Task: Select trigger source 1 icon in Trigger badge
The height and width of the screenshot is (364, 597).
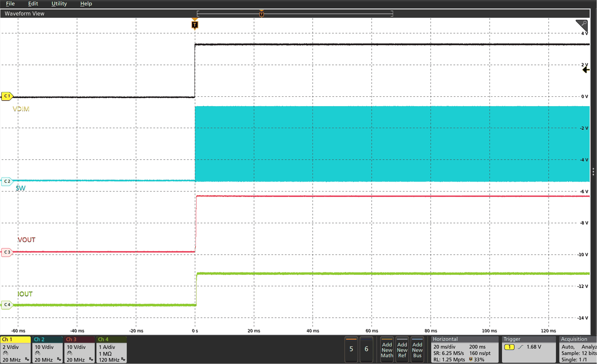Action: pyautogui.click(x=509, y=347)
